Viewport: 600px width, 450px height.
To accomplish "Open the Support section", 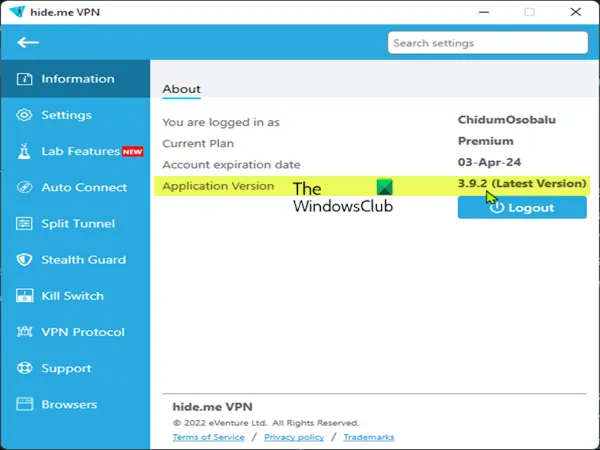I will click(x=75, y=368).
